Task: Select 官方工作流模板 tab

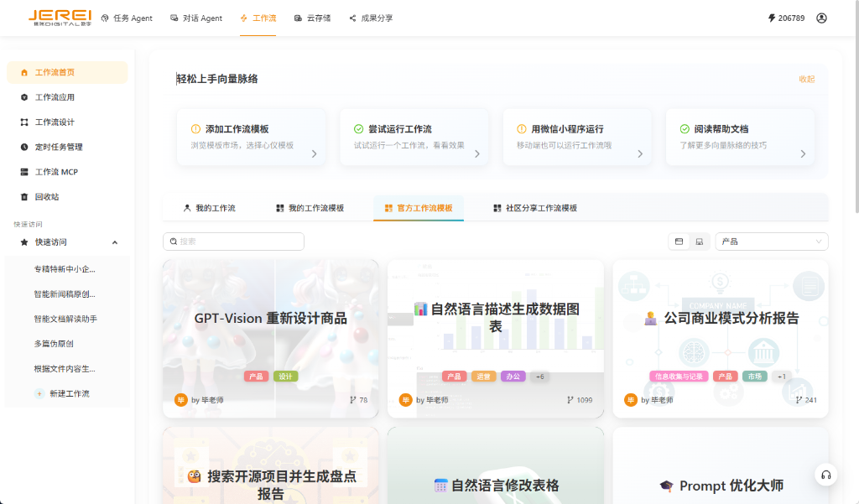Action: coord(419,208)
